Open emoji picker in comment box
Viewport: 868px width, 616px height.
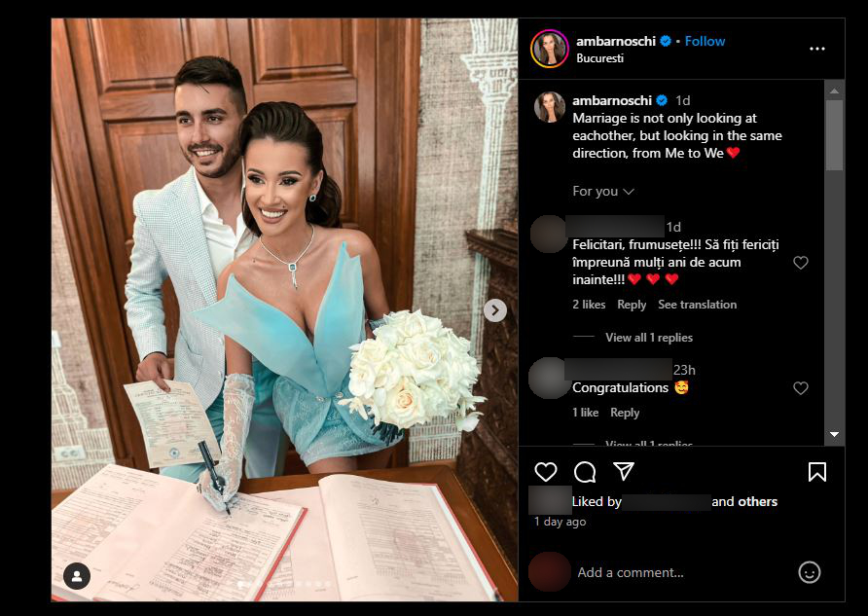(x=810, y=572)
